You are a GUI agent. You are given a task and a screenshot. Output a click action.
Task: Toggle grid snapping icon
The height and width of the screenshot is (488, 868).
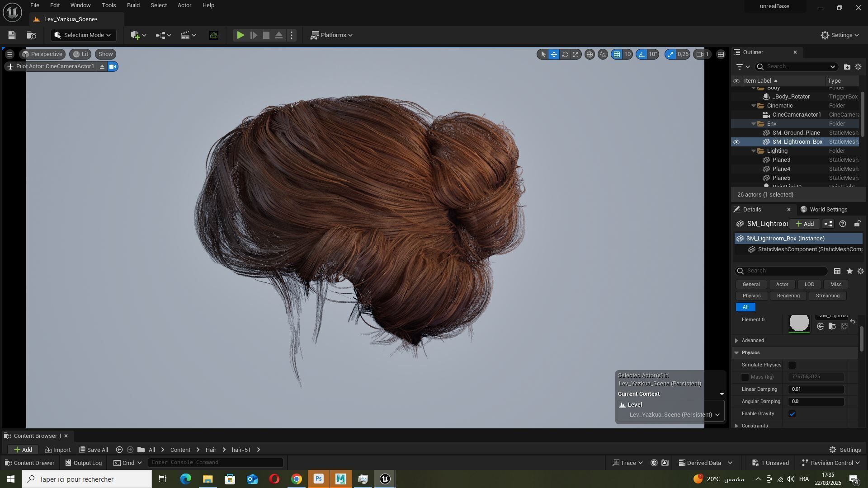[617, 54]
